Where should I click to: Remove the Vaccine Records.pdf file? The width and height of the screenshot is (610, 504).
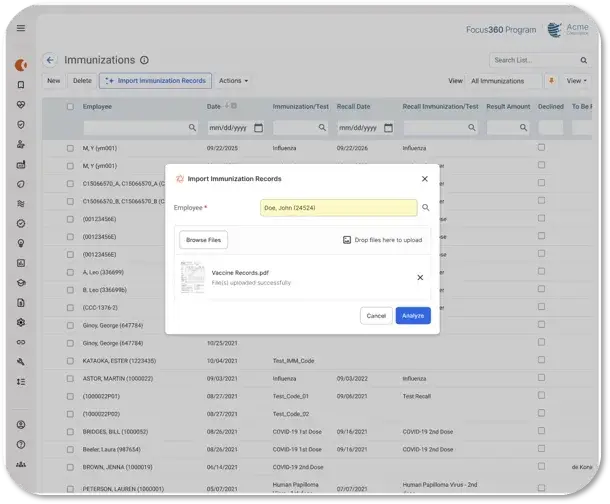coord(420,277)
